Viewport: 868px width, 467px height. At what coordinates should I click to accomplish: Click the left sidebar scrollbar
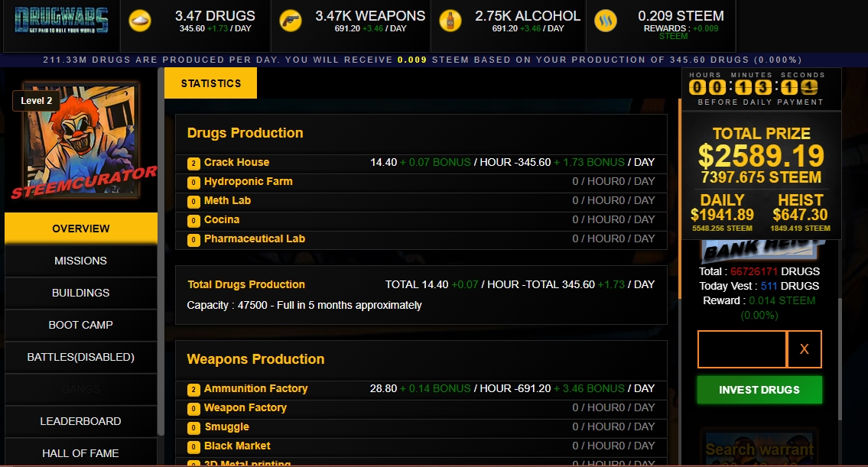[x=161, y=251]
